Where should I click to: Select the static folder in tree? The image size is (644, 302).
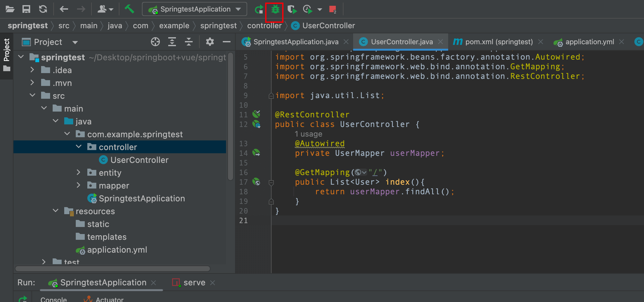(92, 224)
